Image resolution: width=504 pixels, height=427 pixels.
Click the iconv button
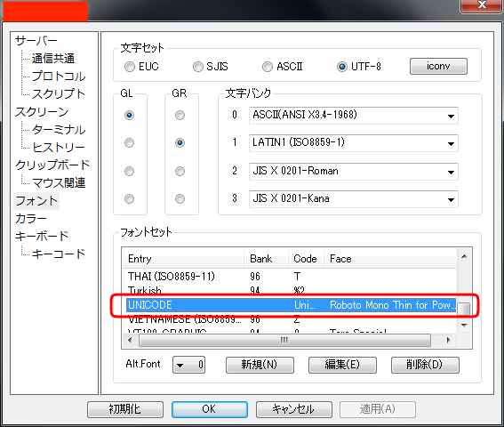tap(438, 67)
